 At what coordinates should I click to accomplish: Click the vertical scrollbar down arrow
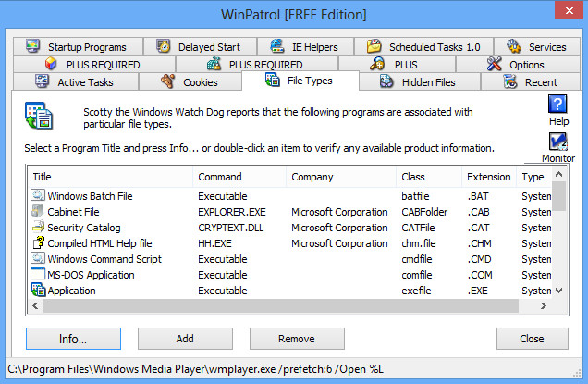click(558, 291)
